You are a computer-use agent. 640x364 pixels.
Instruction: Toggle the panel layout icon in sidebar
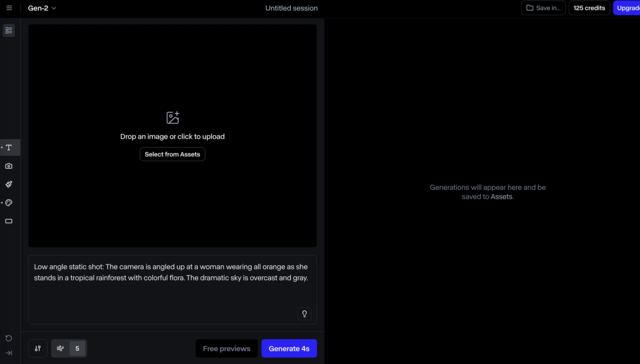[9, 30]
